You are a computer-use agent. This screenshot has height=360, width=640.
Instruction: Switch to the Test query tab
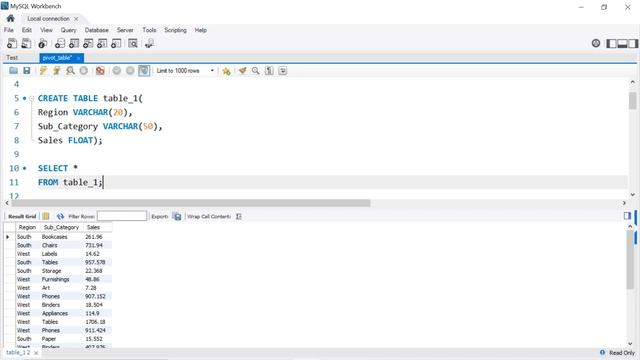[x=12, y=58]
